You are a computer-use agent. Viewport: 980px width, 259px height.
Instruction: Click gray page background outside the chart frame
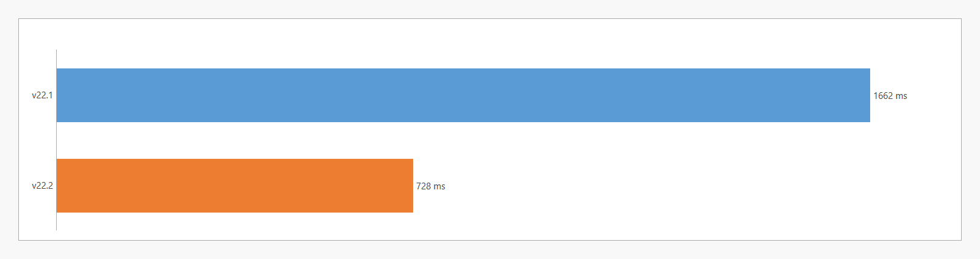(x=488, y=250)
